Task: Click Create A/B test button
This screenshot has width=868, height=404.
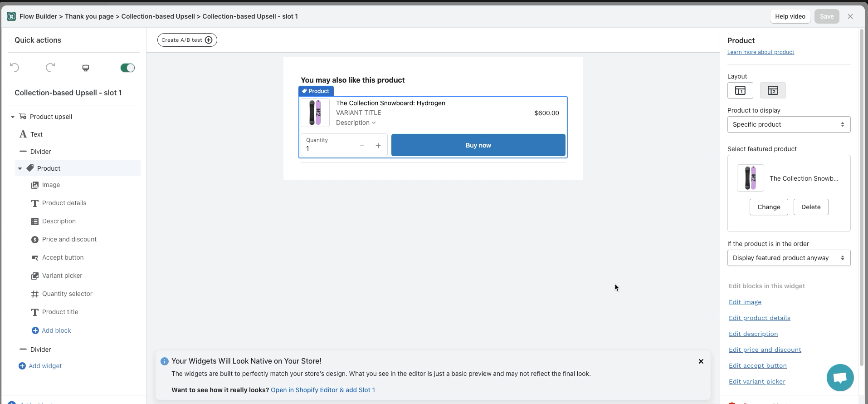Action: (x=187, y=40)
